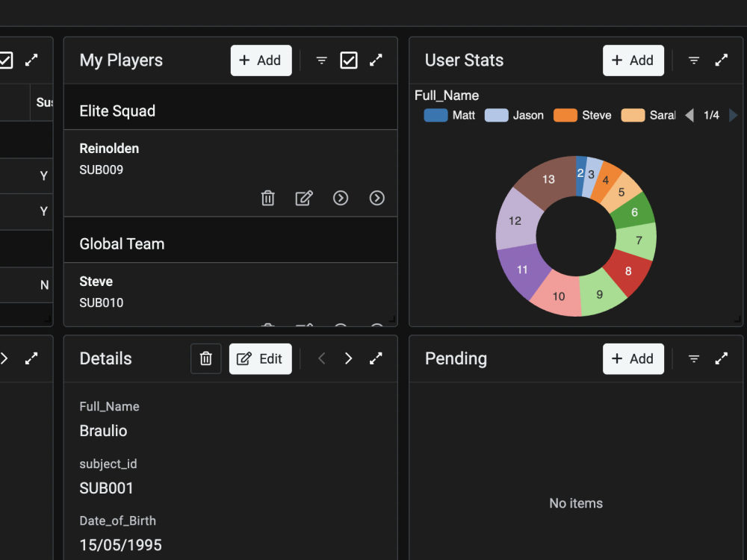Toggle Steve series in chart legend
The image size is (747, 560).
[582, 115]
